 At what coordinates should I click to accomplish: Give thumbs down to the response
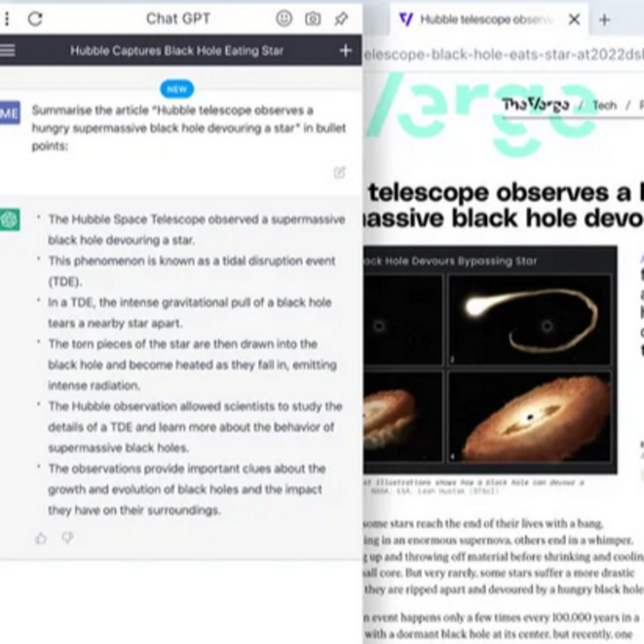(68, 538)
